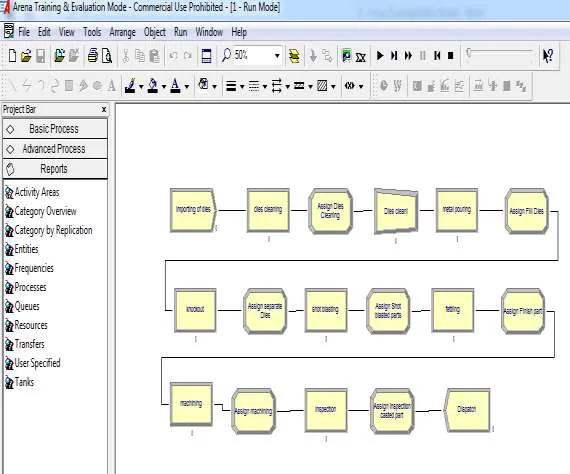Open Line Width dropdown arrow
The height and width of the screenshot is (474, 570).
(242, 87)
